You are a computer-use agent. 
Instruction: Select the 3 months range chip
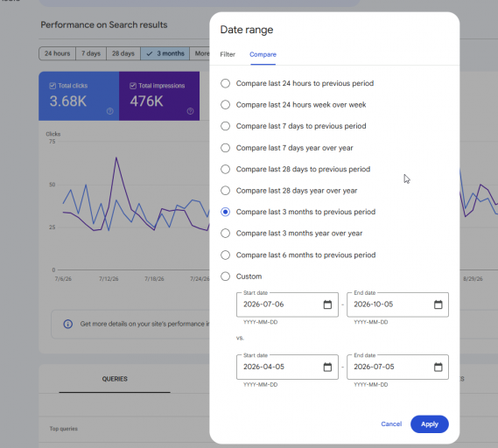pyautogui.click(x=165, y=53)
